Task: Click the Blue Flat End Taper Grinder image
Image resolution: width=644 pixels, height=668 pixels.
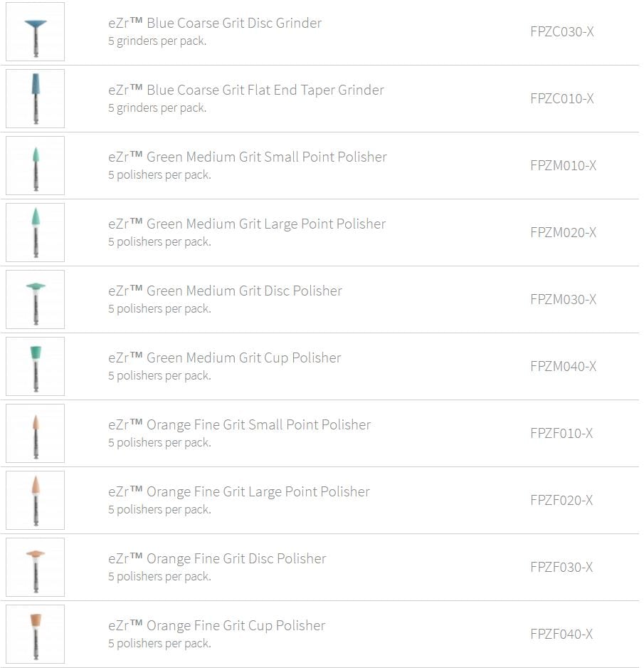Action: pos(36,98)
